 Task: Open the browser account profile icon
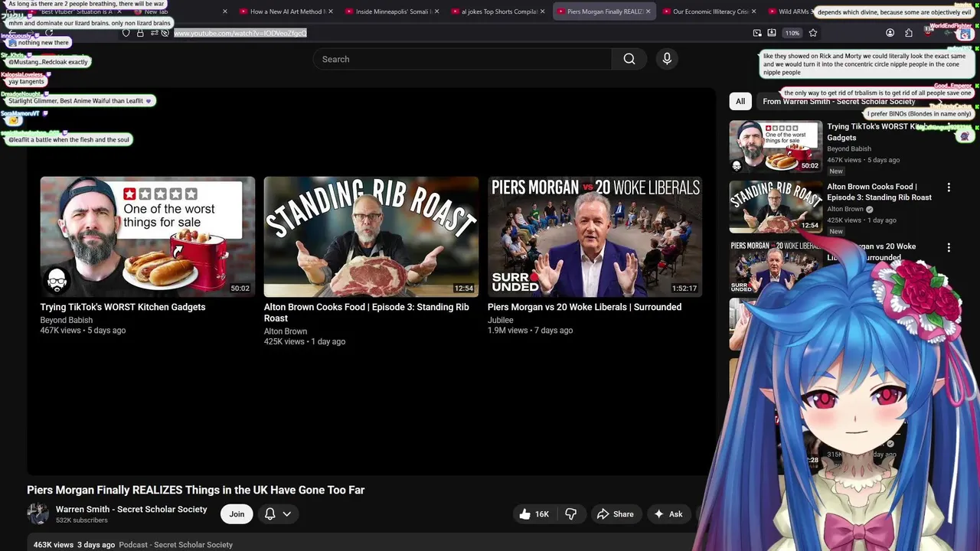tap(890, 33)
